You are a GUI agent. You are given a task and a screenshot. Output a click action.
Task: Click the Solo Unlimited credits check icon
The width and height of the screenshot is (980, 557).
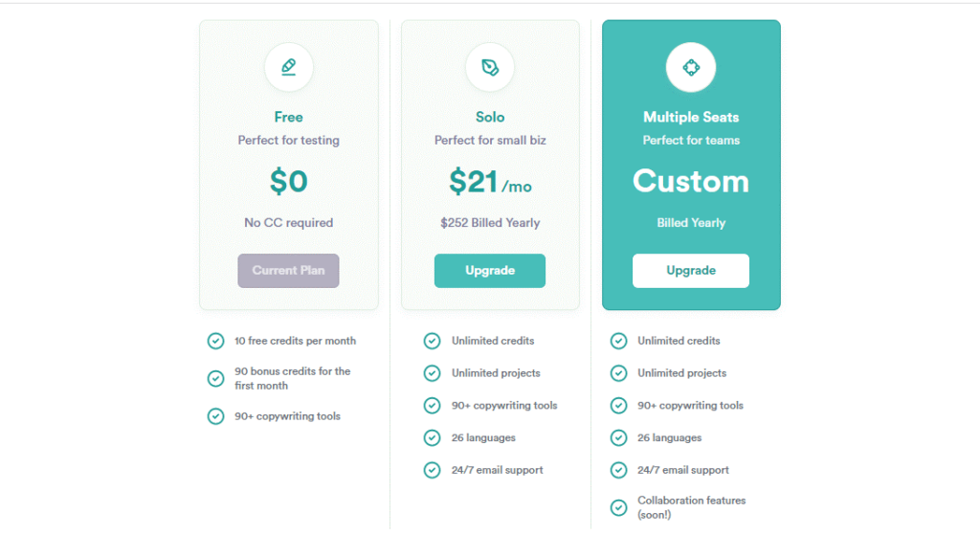tap(432, 341)
